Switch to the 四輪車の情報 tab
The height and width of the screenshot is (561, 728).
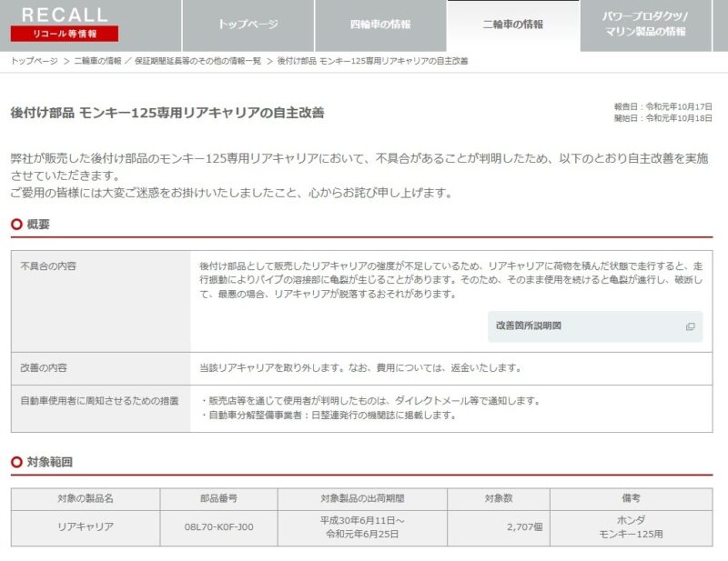pyautogui.click(x=380, y=25)
